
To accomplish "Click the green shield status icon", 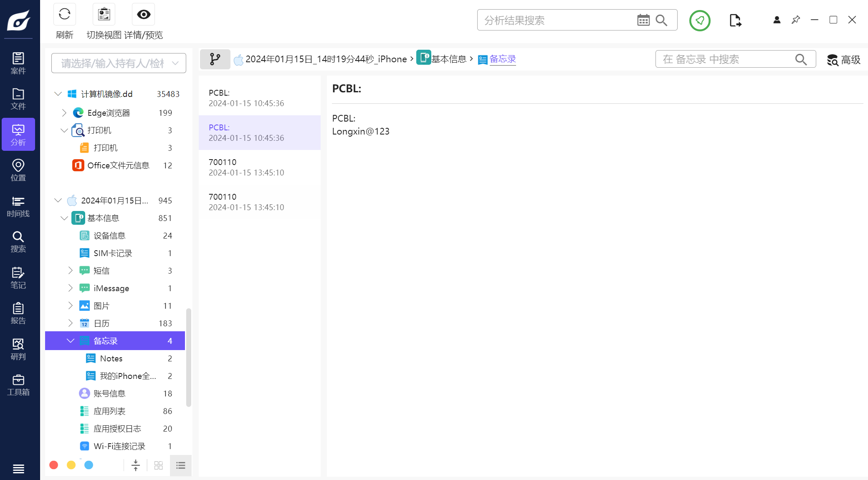I will [700, 20].
